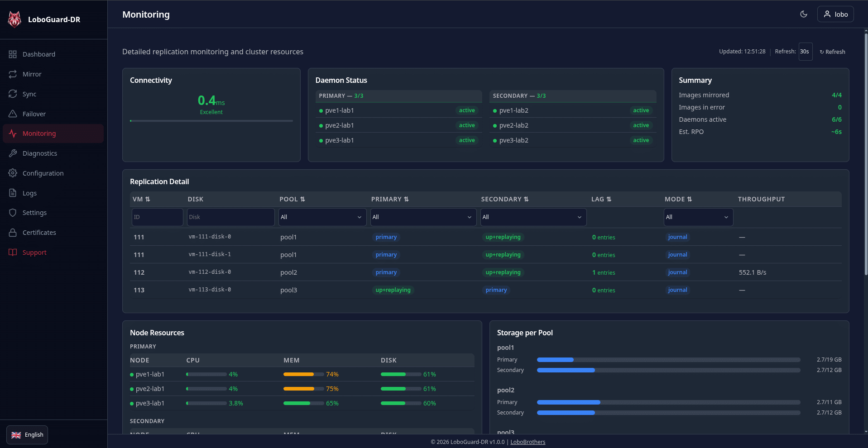Click the Configuration gear icon

coord(13,173)
